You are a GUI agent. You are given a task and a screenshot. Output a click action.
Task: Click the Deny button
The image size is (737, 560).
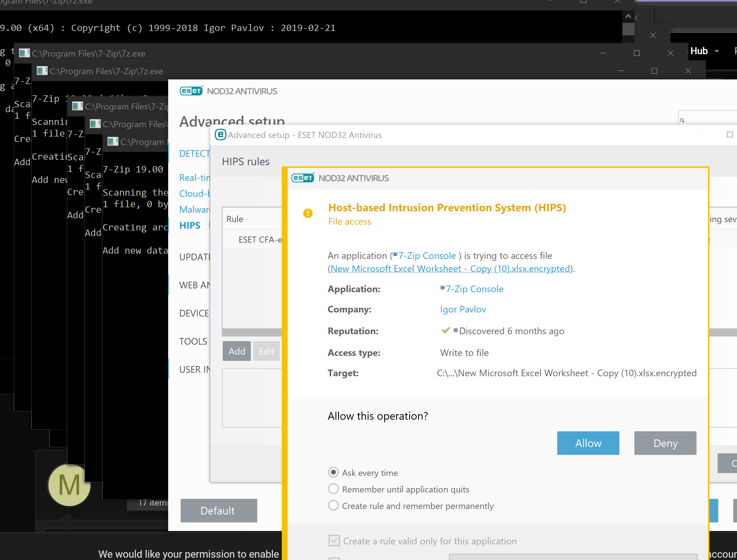[x=665, y=443]
